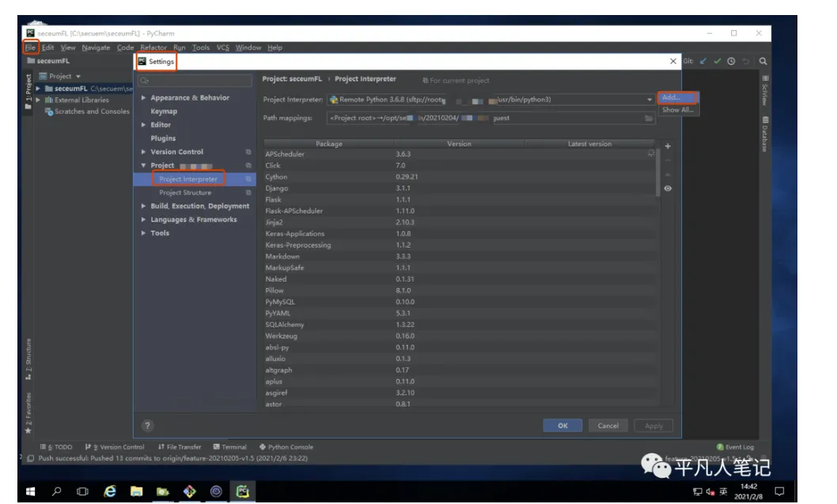Screen dimensions: 837x504
Task: Click the folder icon in Path mappings
Action: (649, 118)
